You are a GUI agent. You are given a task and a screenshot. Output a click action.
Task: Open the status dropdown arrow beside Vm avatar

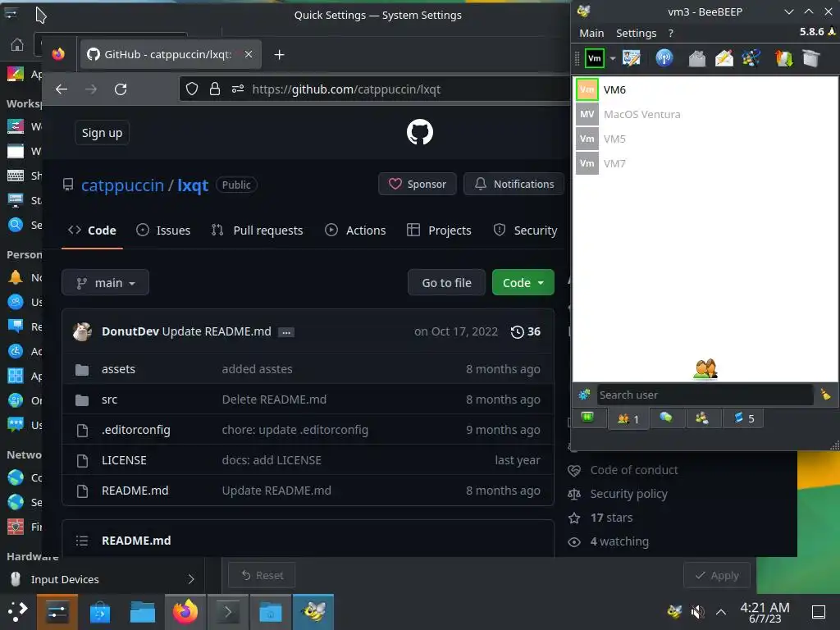pos(612,58)
